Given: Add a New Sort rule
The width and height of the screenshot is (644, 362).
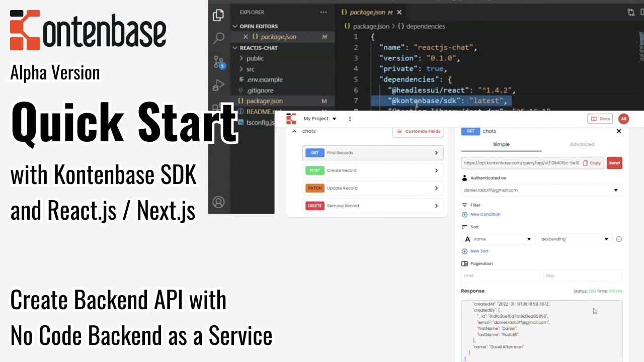Looking at the screenshot, I should 475,251.
